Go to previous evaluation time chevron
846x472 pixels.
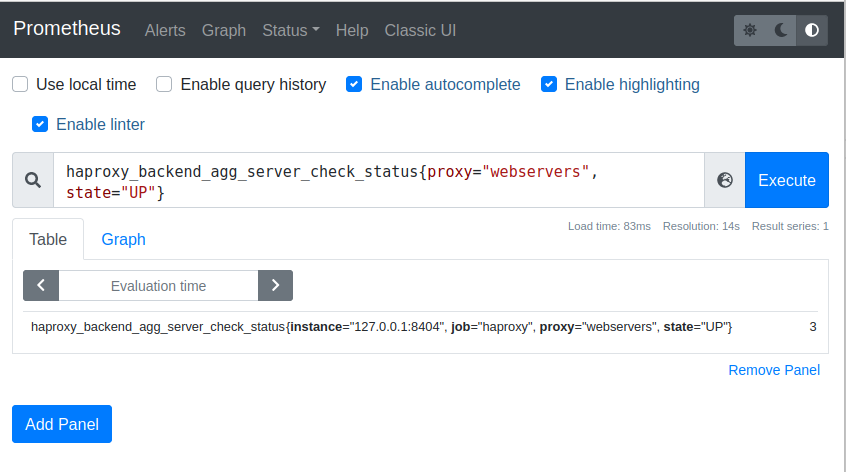[41, 285]
